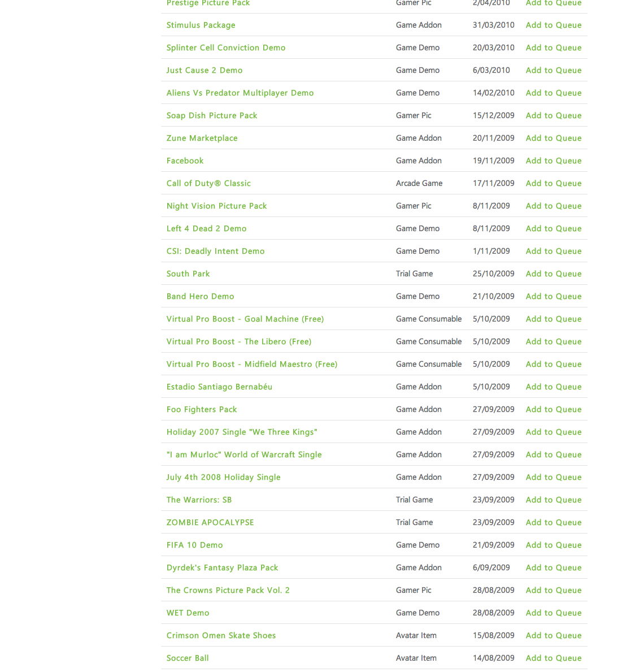The height and width of the screenshot is (672, 622).
Task: Add July 4th 2008 Holiday Single to queue
Action: coord(554,478)
